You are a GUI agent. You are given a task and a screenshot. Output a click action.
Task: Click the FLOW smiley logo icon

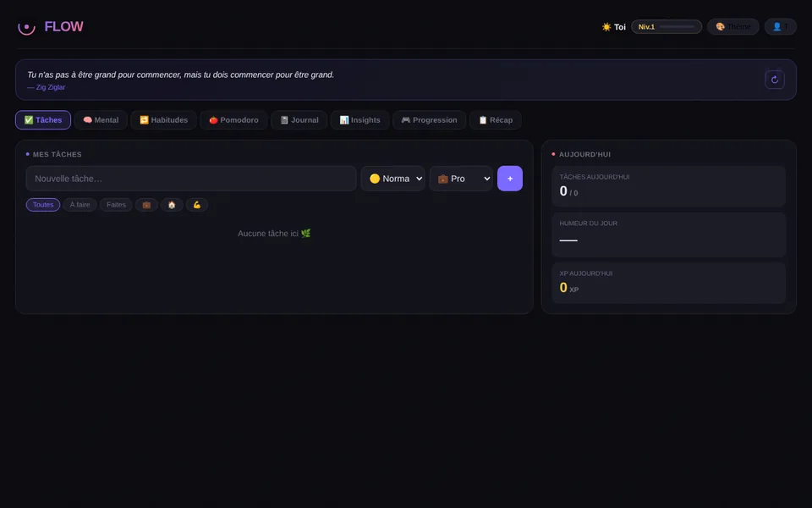point(26,26)
